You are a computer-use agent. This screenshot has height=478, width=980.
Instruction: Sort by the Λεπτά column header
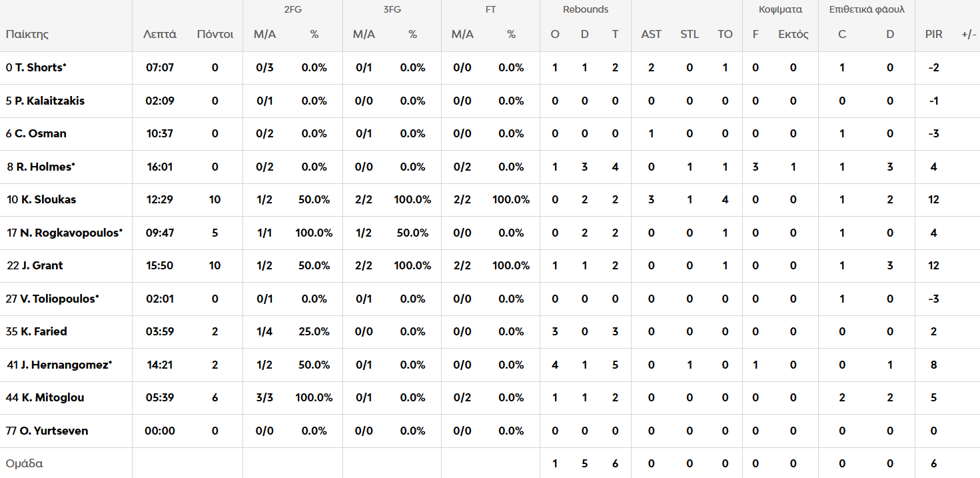click(x=160, y=35)
